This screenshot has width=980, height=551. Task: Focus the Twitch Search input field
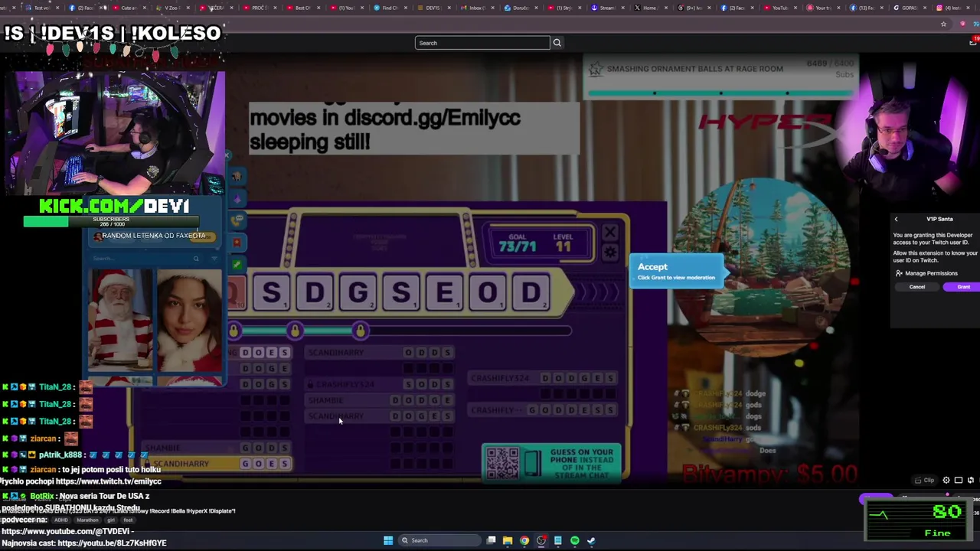(x=482, y=43)
